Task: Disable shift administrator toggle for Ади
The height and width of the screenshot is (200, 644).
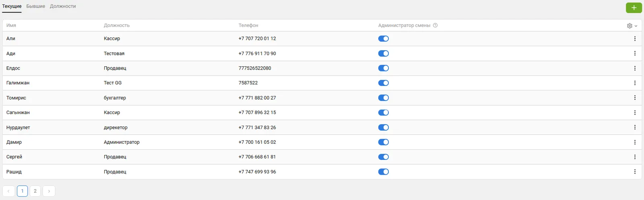Action: (x=383, y=53)
